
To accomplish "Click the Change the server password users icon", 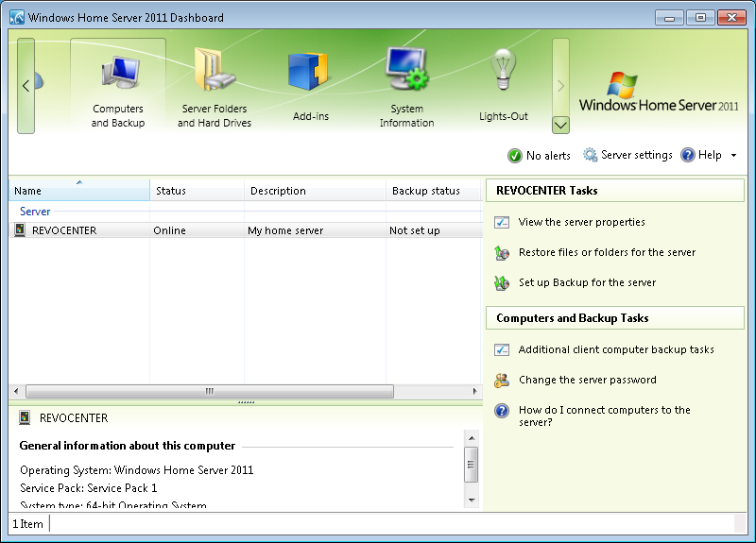I will click(x=502, y=381).
